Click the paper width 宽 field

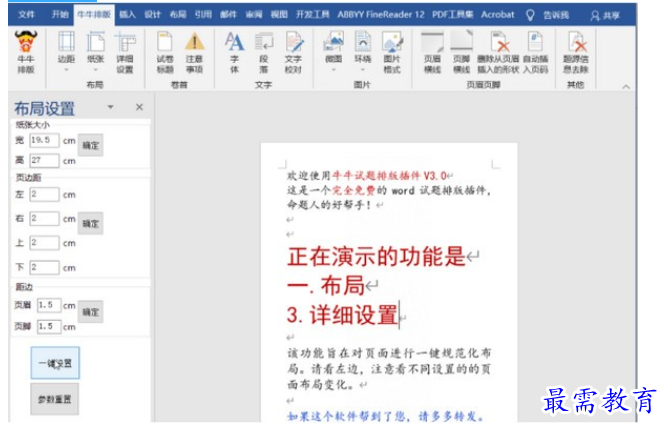[x=44, y=140]
